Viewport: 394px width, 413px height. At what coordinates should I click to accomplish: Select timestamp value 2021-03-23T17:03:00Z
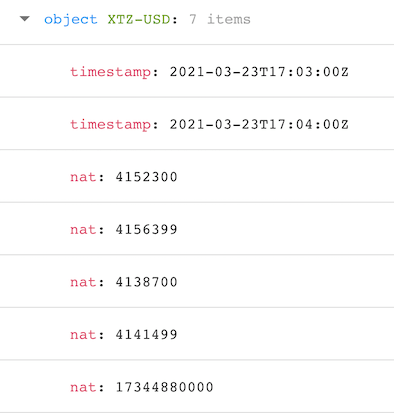click(x=259, y=72)
